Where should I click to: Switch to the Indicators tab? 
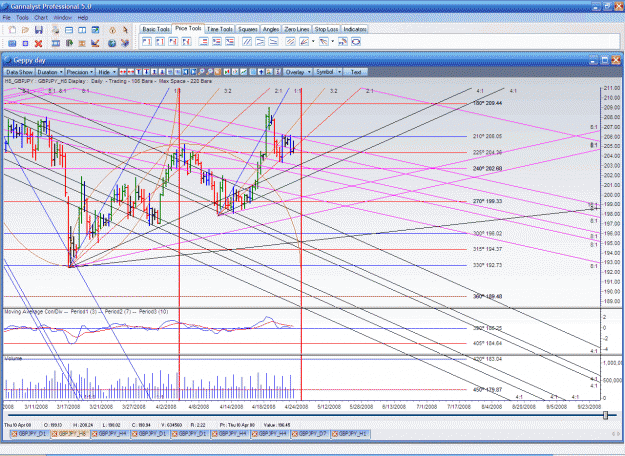pyautogui.click(x=354, y=29)
